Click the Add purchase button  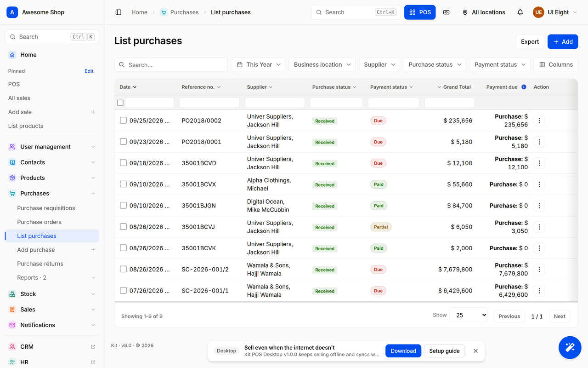(563, 42)
